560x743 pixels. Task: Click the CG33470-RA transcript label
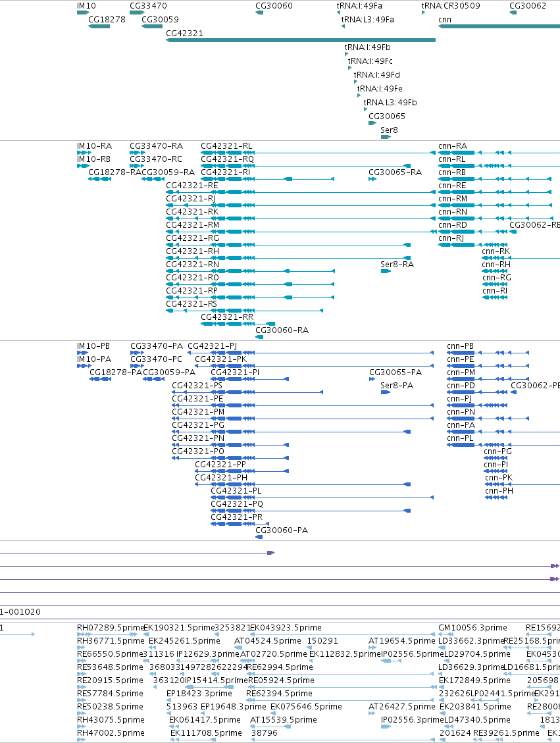[x=157, y=146]
